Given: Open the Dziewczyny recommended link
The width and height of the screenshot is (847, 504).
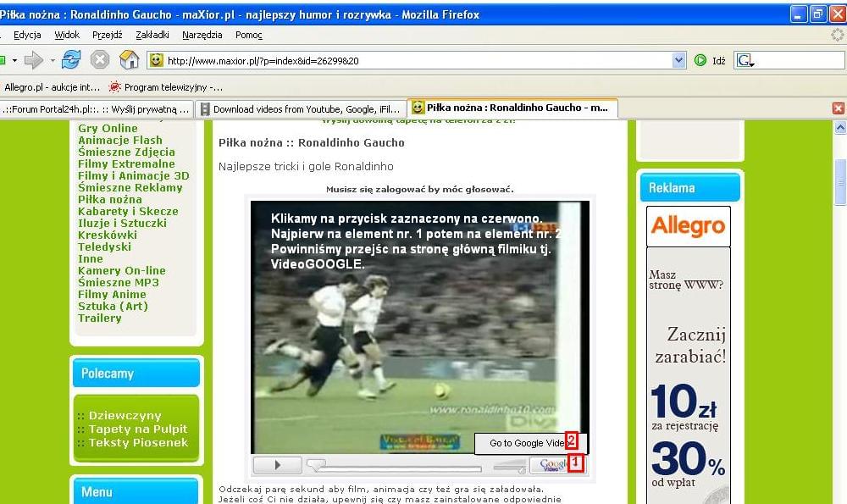Looking at the screenshot, I should coord(125,415).
